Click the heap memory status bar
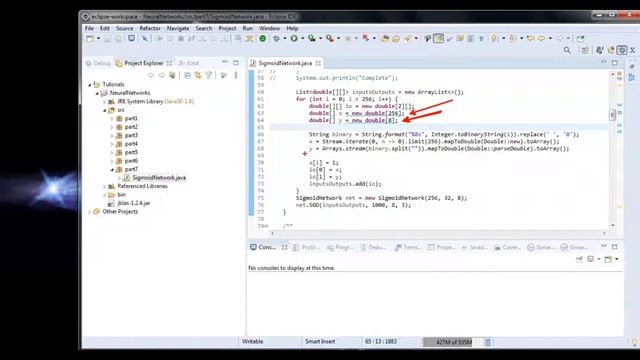Screen dimensions: 640x360 [x=452, y=342]
